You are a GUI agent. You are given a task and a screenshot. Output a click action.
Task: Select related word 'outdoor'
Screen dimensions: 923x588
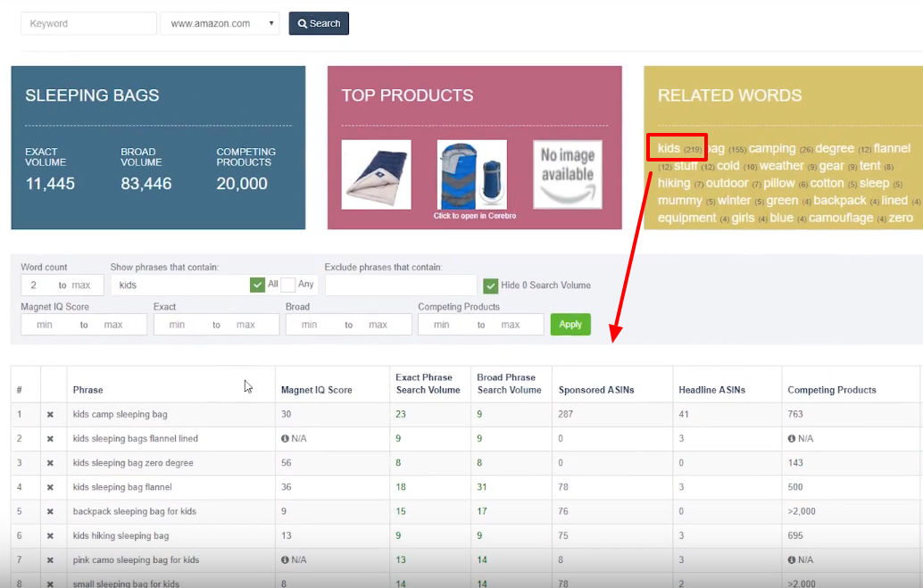pyautogui.click(x=727, y=183)
